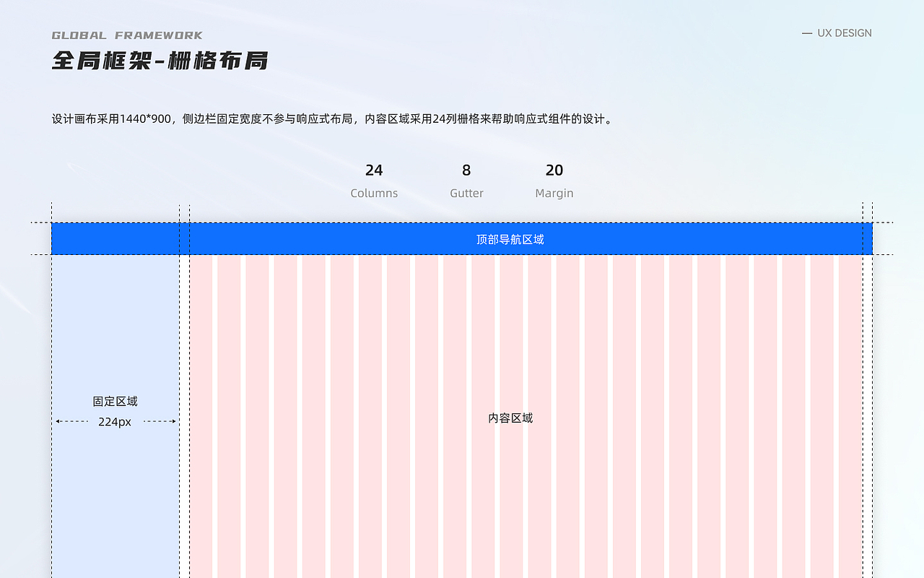Select the 8 Gutter value

tap(466, 181)
